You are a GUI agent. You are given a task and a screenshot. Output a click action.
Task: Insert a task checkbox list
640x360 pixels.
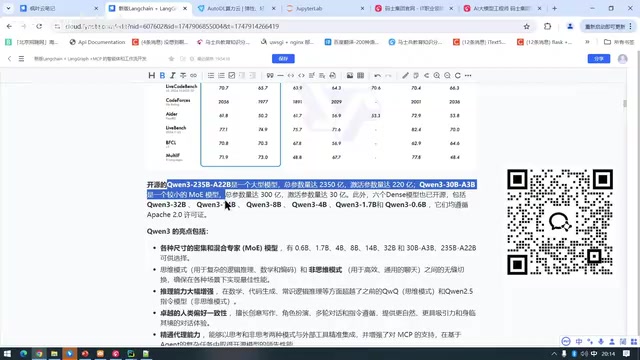tap(231, 76)
